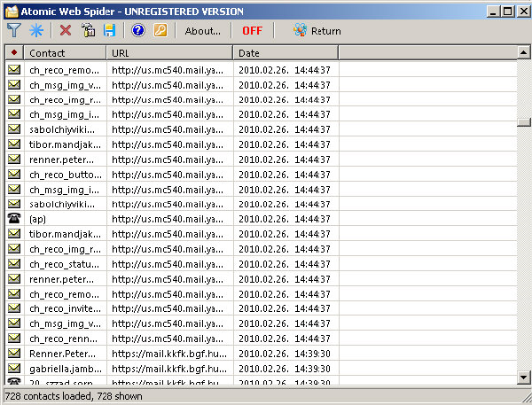Click URL cell of gabriella.jamb... row
The height and width of the screenshot is (405, 532).
click(x=169, y=369)
